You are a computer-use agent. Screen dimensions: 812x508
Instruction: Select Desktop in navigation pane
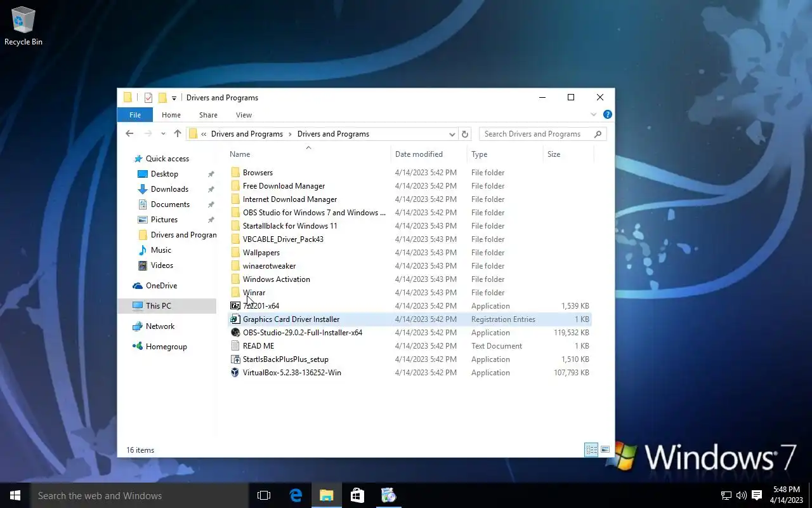164,174
